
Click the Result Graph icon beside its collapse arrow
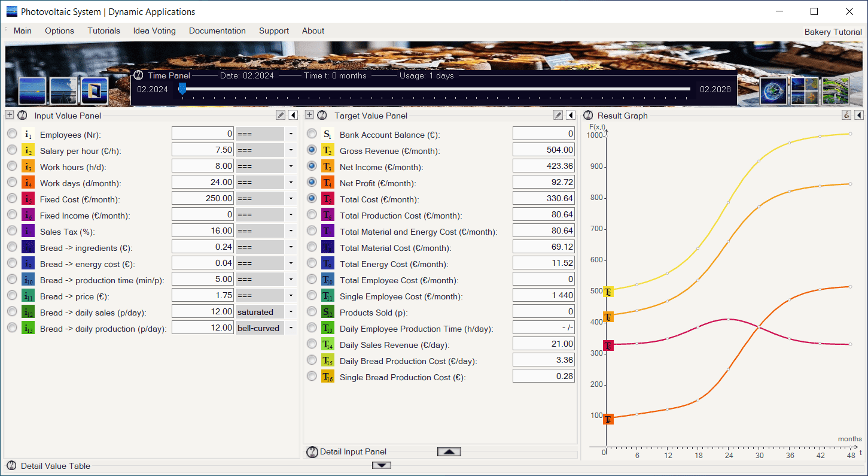click(846, 116)
